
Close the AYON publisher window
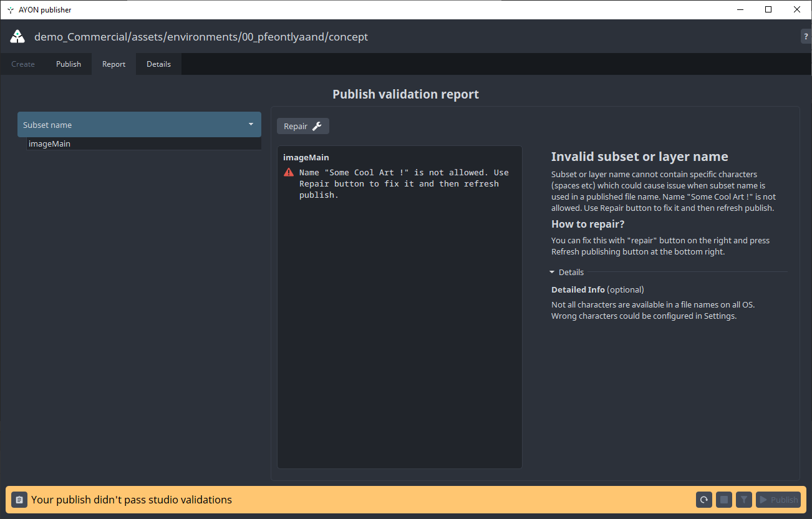[797, 9]
